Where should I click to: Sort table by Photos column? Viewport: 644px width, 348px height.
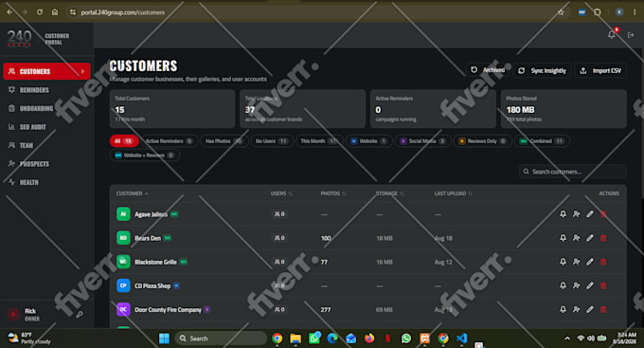tap(333, 193)
